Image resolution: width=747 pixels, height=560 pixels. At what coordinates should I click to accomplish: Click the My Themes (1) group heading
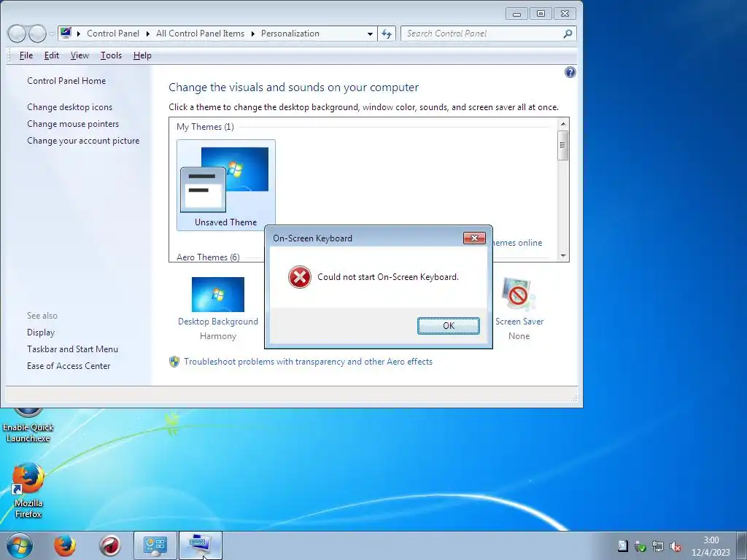[205, 127]
